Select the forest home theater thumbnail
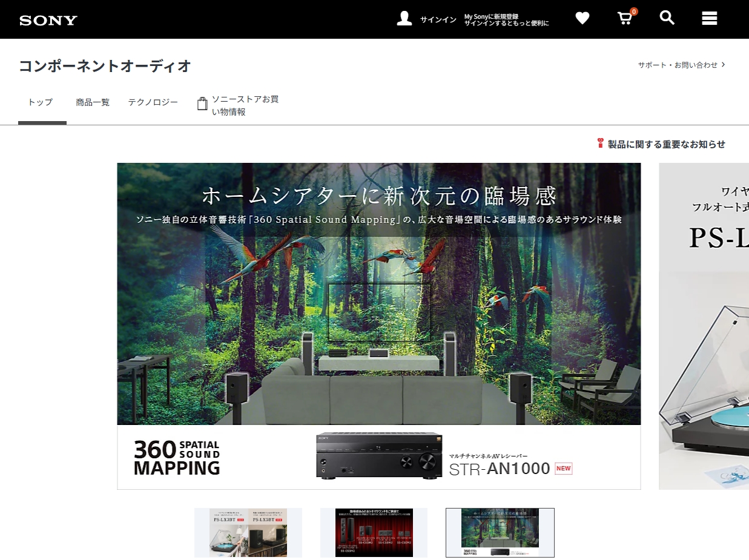The image size is (749, 560). click(500, 532)
